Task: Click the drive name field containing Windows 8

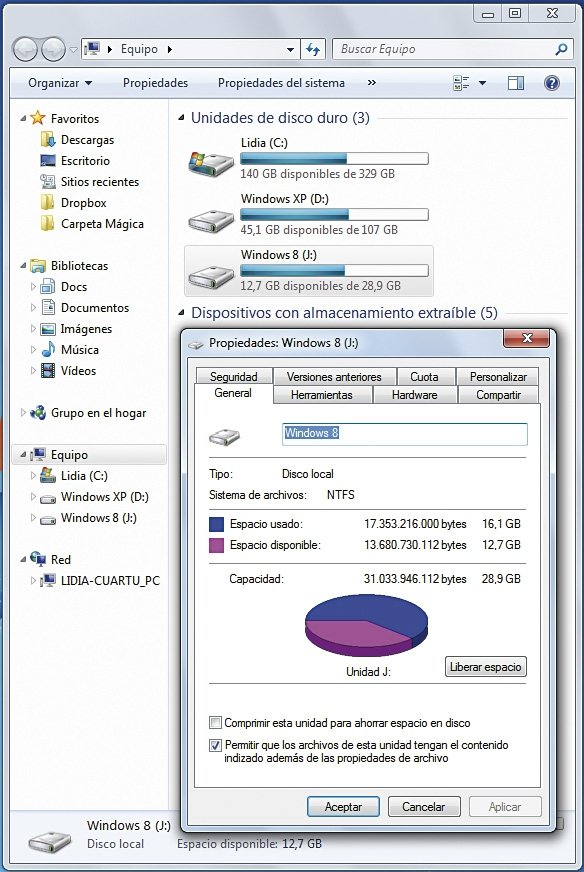Action: click(405, 434)
